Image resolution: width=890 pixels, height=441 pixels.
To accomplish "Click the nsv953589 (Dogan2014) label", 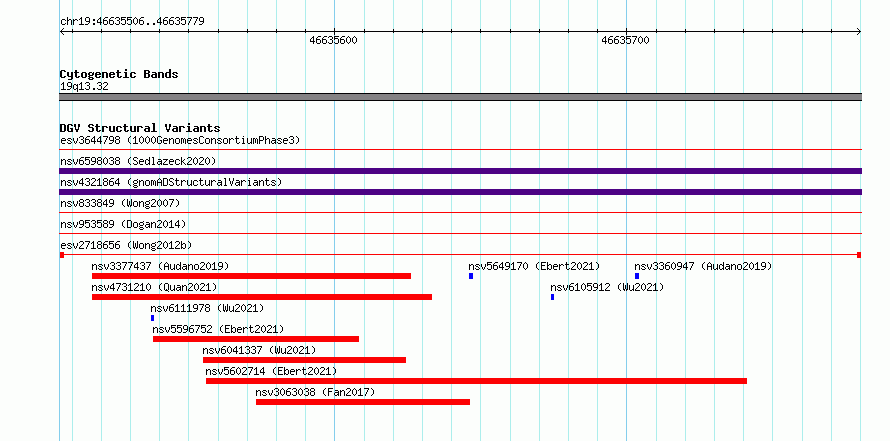I will pos(123,224).
